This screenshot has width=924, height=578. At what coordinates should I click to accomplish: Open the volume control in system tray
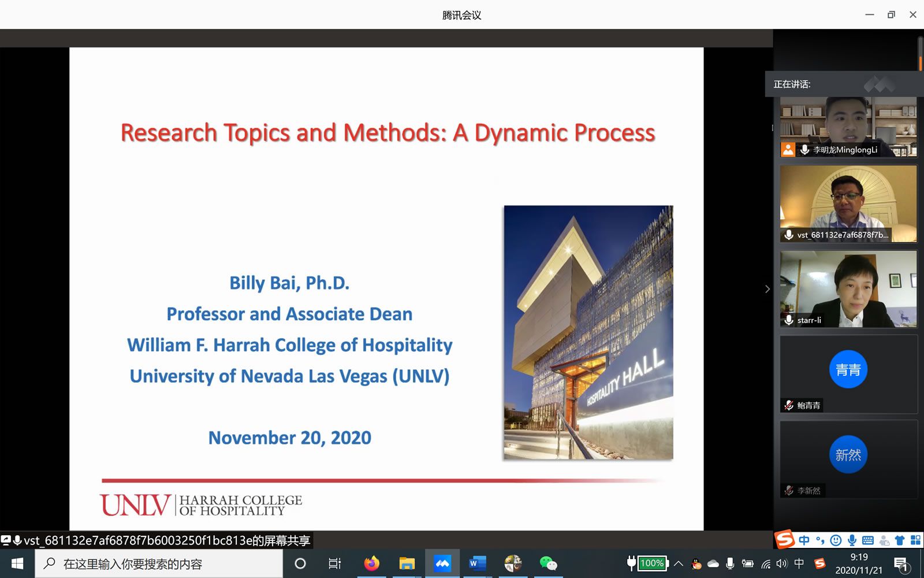point(782,564)
